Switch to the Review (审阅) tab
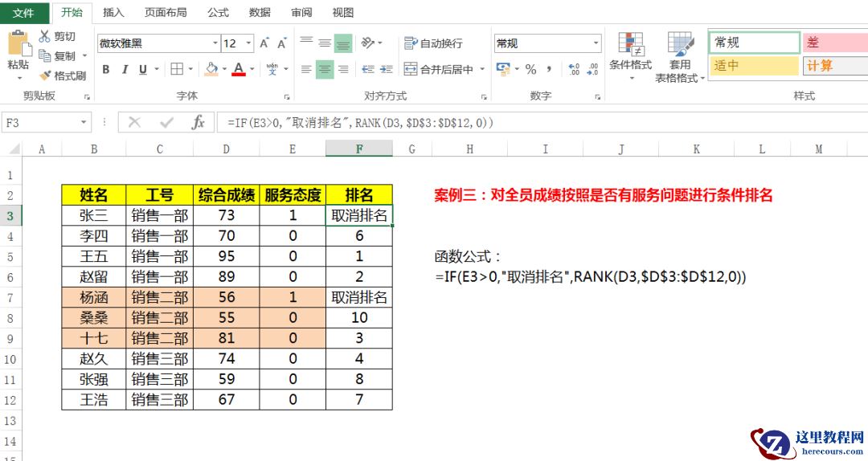 coord(301,12)
